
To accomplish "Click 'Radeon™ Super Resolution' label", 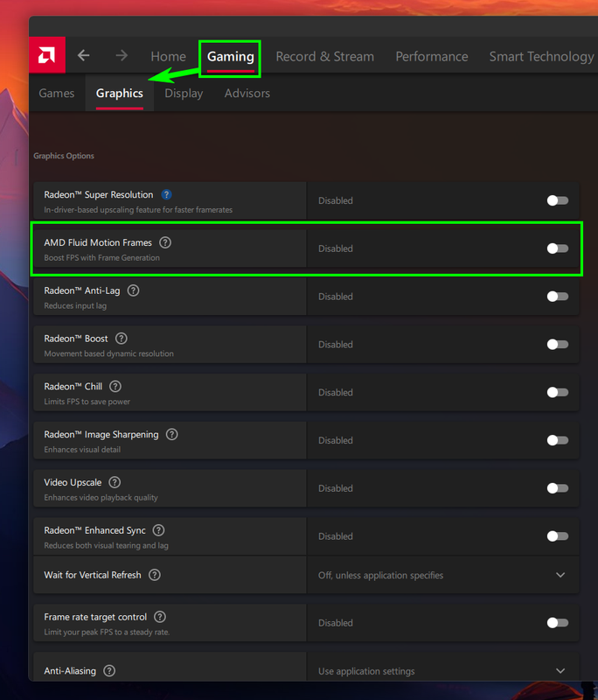I will click(x=99, y=194).
